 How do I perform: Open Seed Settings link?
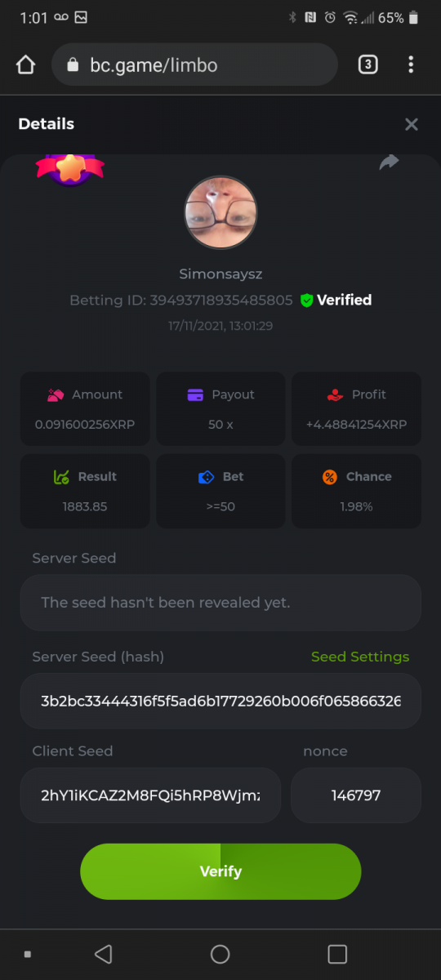pyautogui.click(x=360, y=657)
